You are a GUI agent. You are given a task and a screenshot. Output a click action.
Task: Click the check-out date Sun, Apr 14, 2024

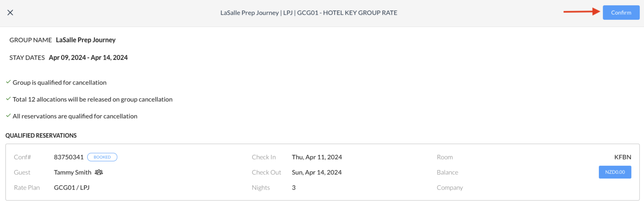pos(316,172)
